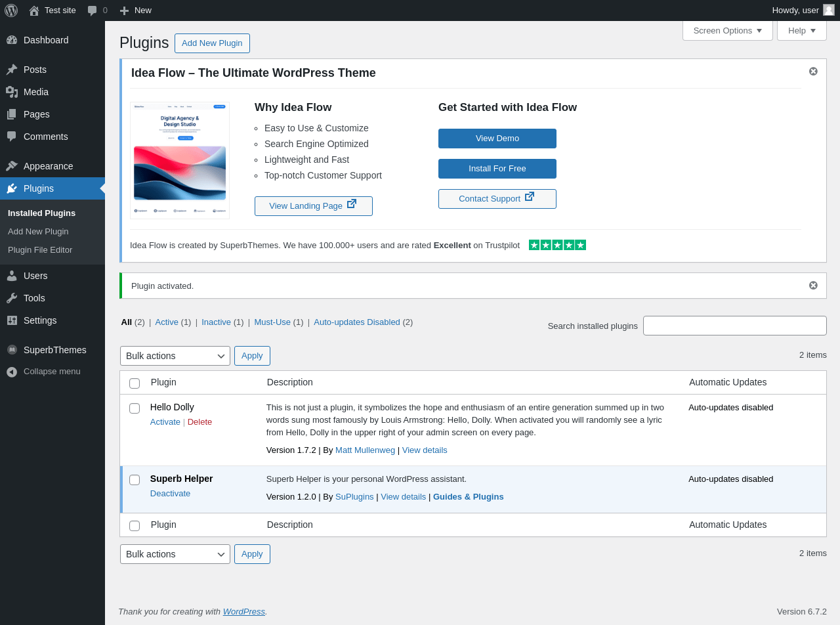Click the top Apply button

pyautogui.click(x=252, y=356)
